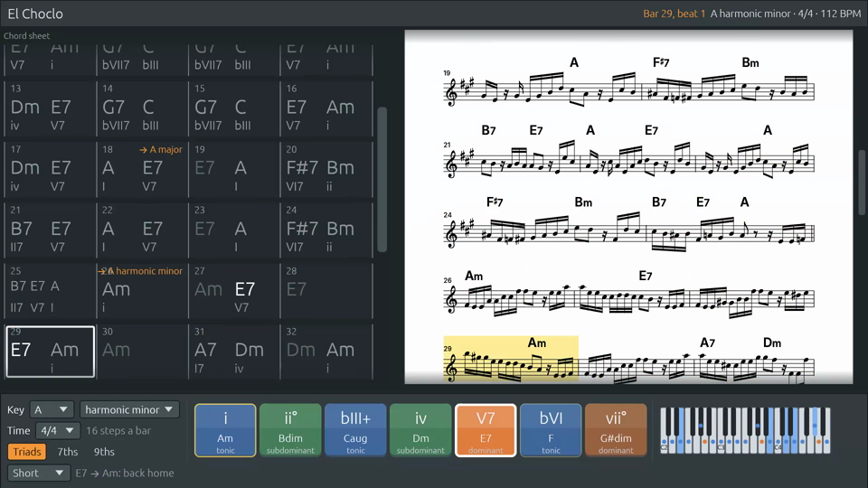Image resolution: width=868 pixels, height=488 pixels.
Task: Open the harmonic minor scale dropdown
Action: click(129, 410)
